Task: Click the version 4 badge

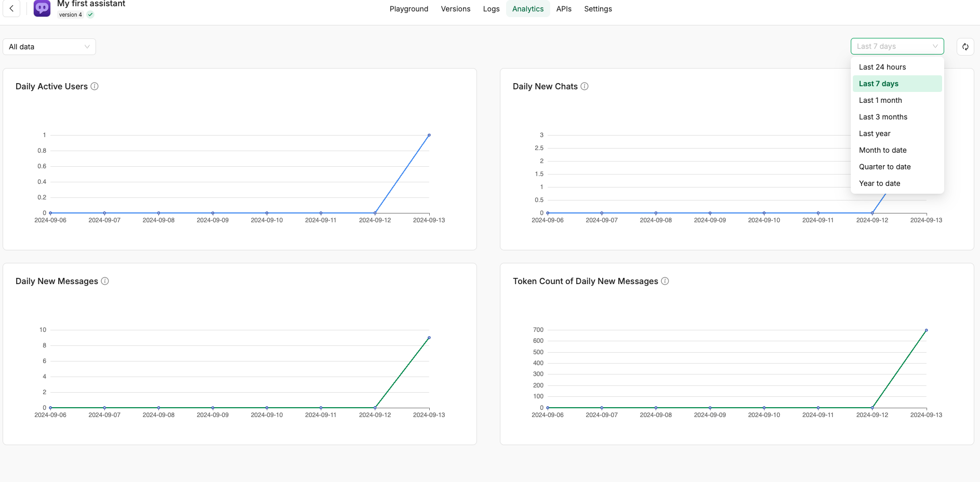Action: coord(71,15)
